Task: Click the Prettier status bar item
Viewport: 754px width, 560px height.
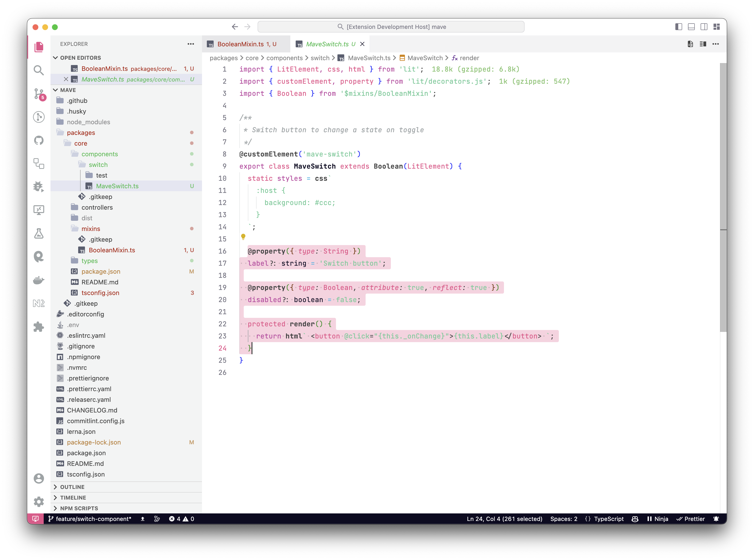Action: pos(691,519)
